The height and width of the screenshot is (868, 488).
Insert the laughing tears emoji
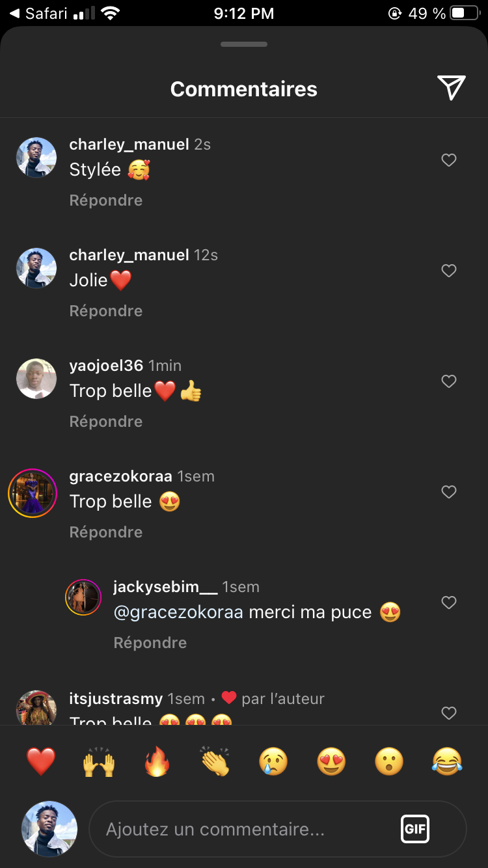coord(447,761)
